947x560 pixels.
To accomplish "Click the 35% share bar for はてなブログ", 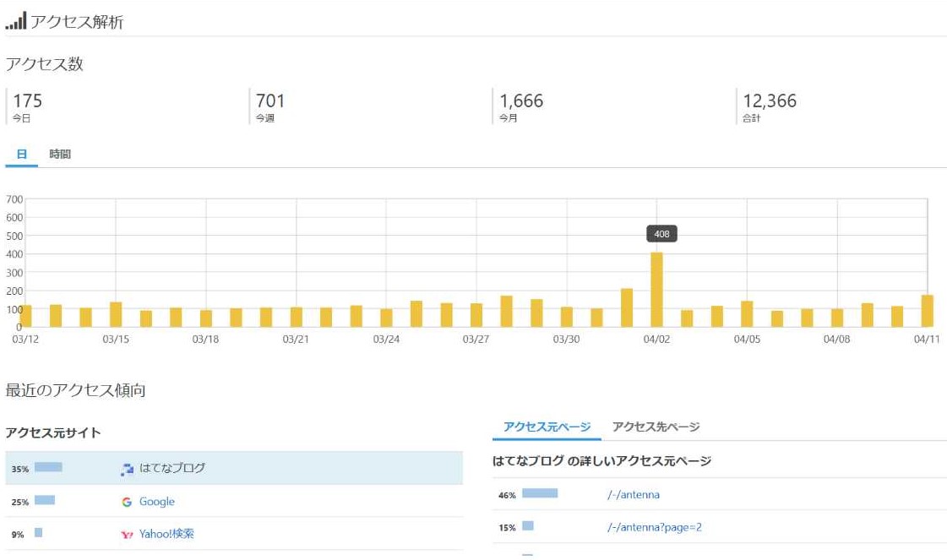I will (48, 467).
